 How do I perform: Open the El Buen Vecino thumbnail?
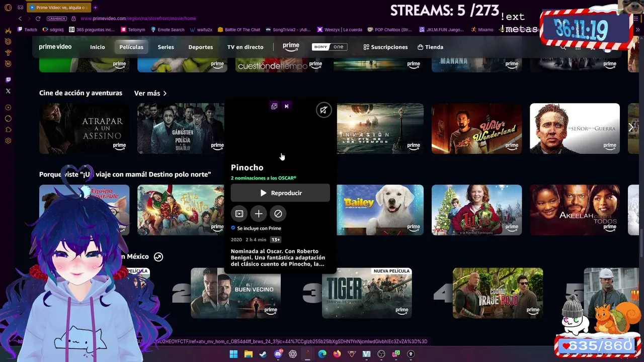coord(235,293)
